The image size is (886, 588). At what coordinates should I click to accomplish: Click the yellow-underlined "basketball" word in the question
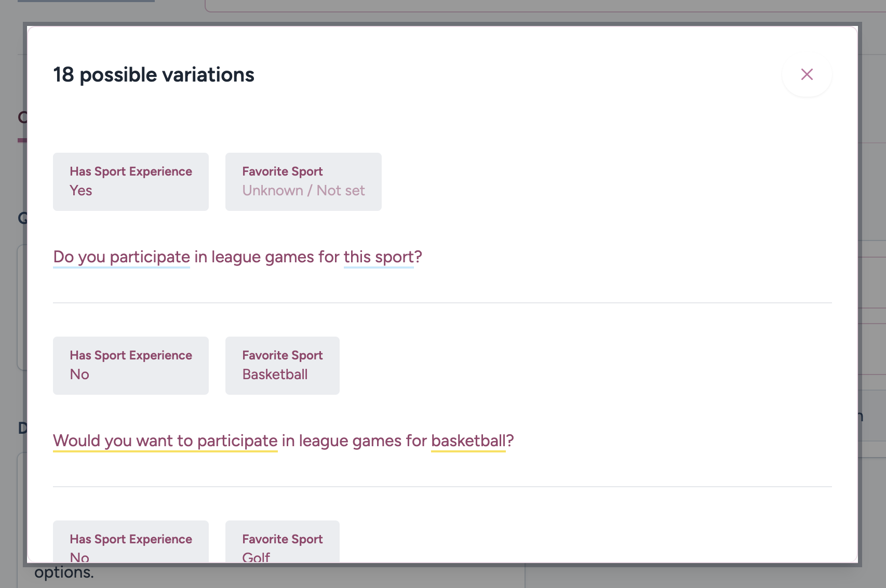468,440
